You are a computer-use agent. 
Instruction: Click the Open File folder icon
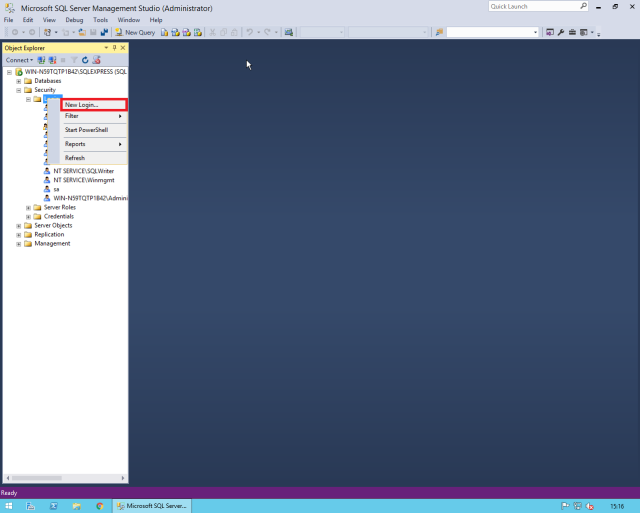tap(82, 32)
